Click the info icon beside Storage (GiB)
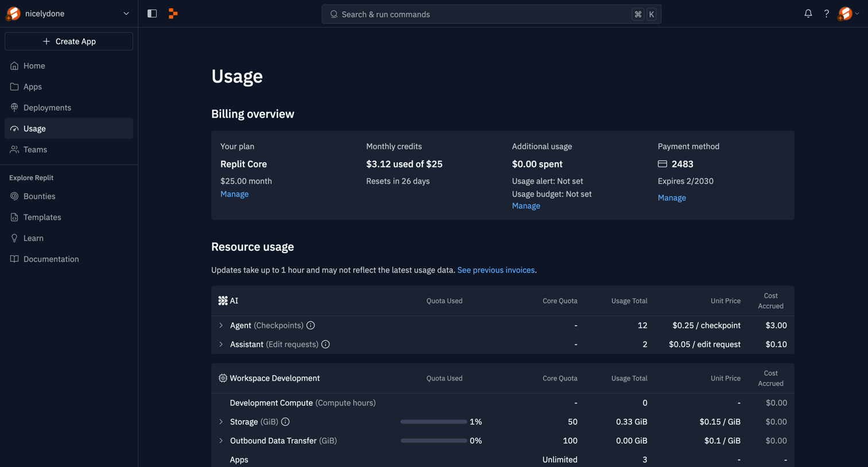 pos(285,422)
